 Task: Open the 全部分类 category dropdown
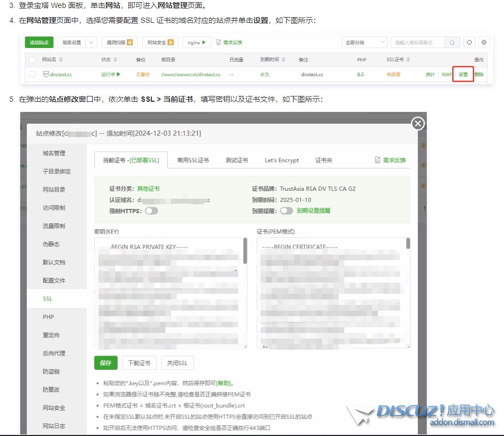(x=364, y=43)
